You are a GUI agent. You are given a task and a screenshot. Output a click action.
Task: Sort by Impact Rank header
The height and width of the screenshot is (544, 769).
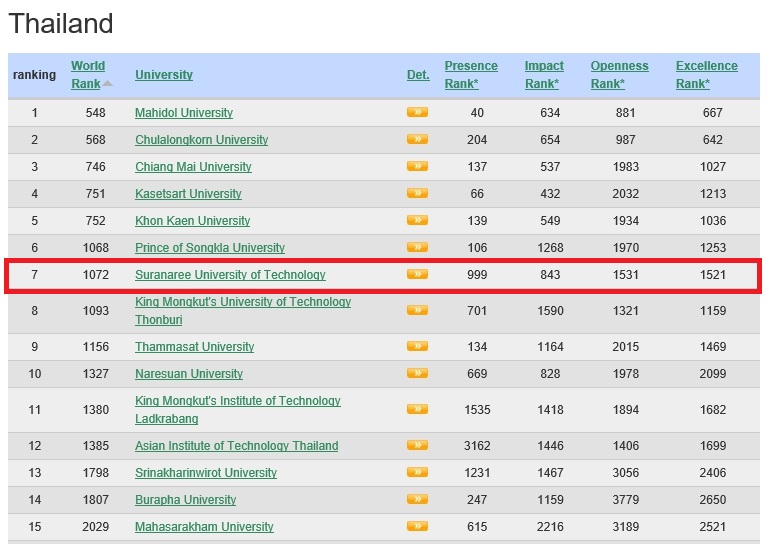point(544,75)
